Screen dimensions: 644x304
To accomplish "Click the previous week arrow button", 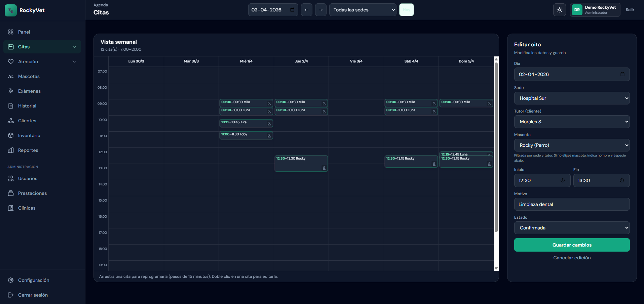I will click(x=306, y=10).
